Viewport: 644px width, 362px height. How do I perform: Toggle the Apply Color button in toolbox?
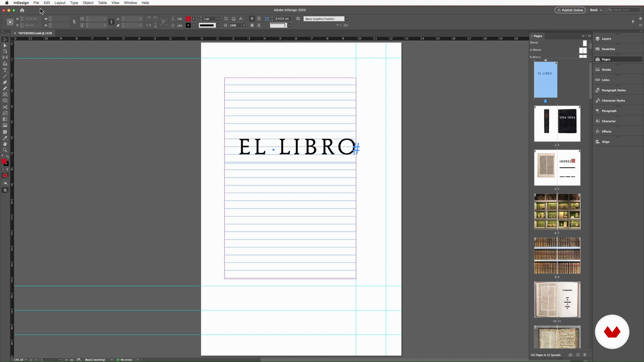[5, 176]
